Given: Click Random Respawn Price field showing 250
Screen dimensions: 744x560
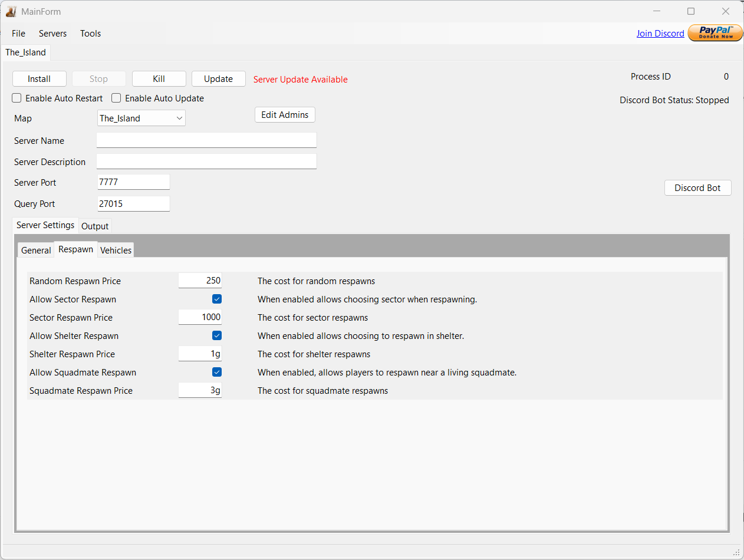Looking at the screenshot, I should click(200, 281).
